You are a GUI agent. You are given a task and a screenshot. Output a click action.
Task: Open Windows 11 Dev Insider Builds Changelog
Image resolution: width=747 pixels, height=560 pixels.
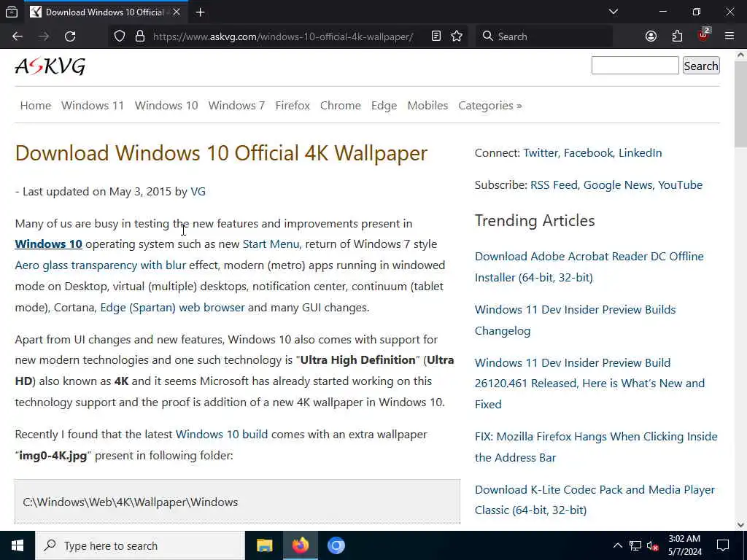pos(575,320)
